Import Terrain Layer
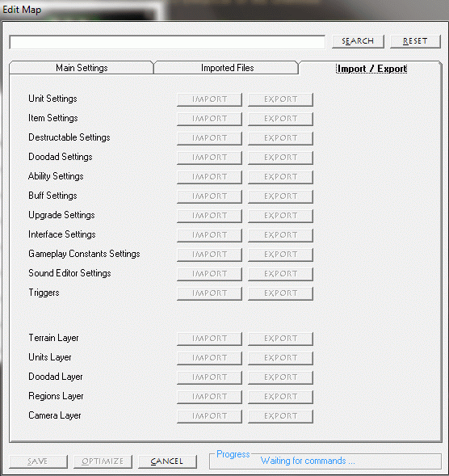 (x=210, y=339)
